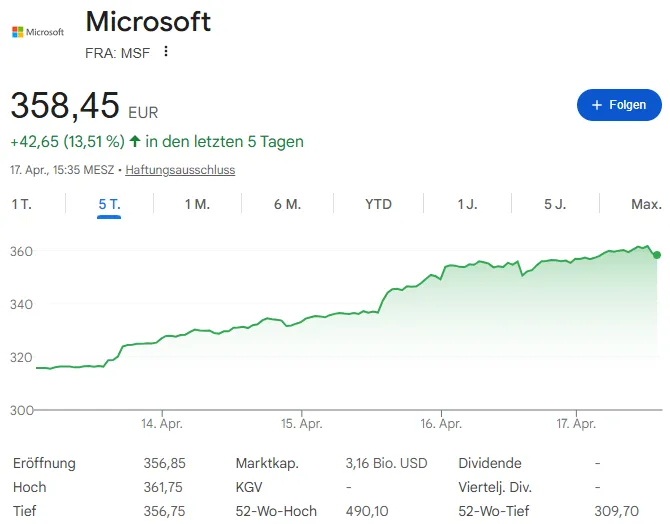670x524 pixels.
Task: Switch to the 1 T. range tab
Action: [22, 204]
